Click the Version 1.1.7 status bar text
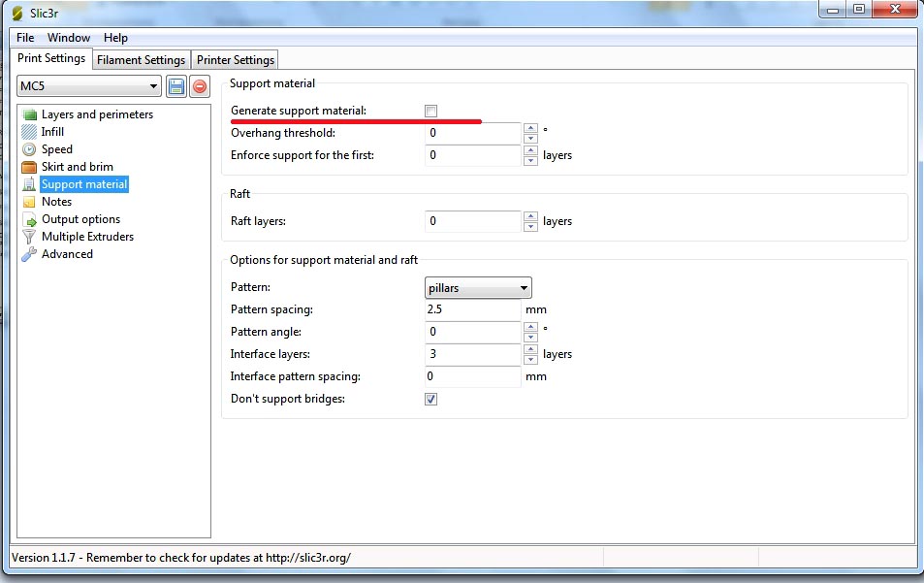The width and height of the screenshot is (924, 583). pyautogui.click(x=181, y=558)
